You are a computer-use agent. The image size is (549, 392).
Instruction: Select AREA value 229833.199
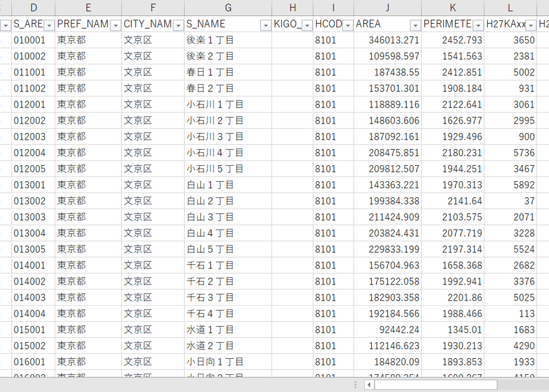click(387, 249)
